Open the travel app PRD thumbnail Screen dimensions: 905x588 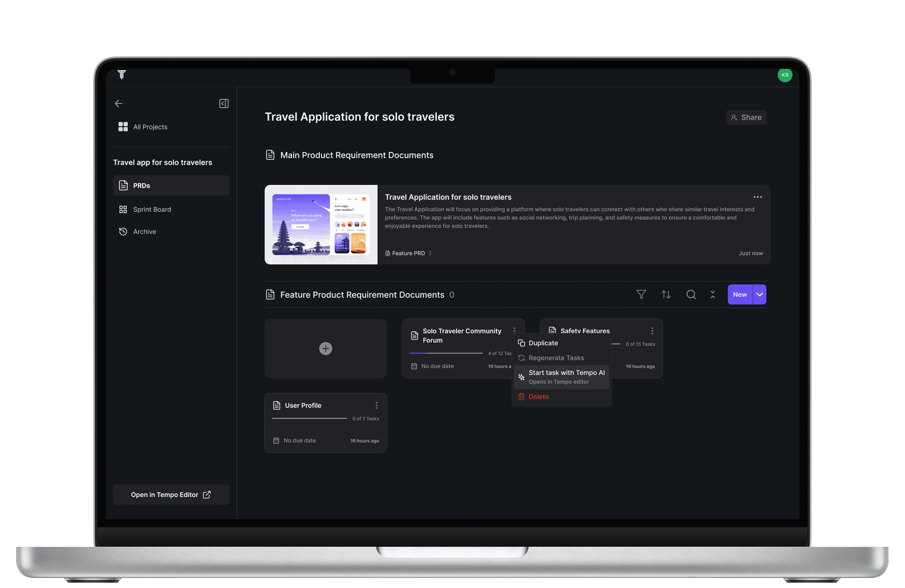click(x=321, y=225)
